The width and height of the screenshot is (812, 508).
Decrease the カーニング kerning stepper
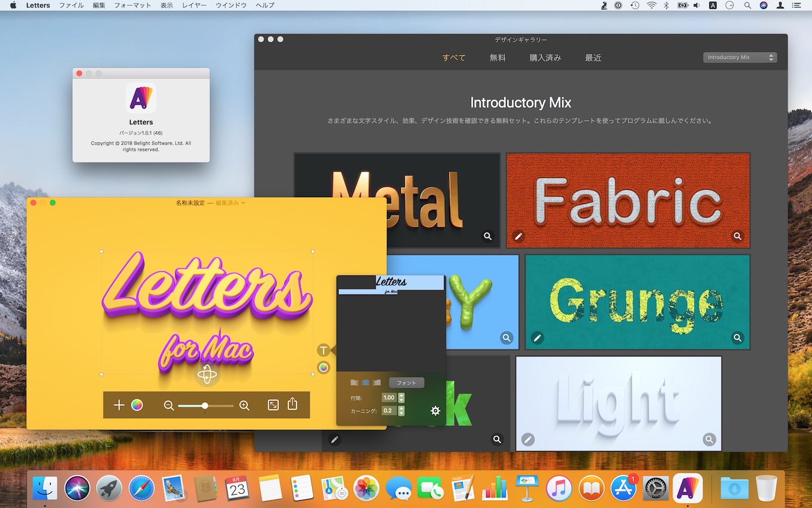point(401,414)
